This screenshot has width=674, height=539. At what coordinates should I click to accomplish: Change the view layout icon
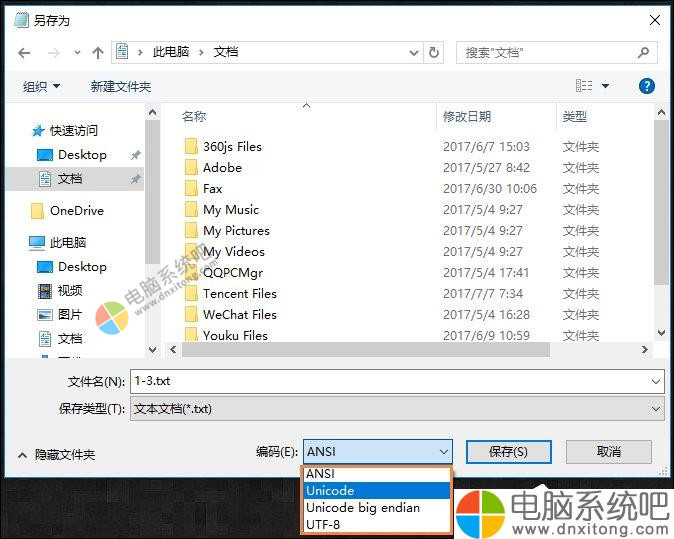pos(584,86)
